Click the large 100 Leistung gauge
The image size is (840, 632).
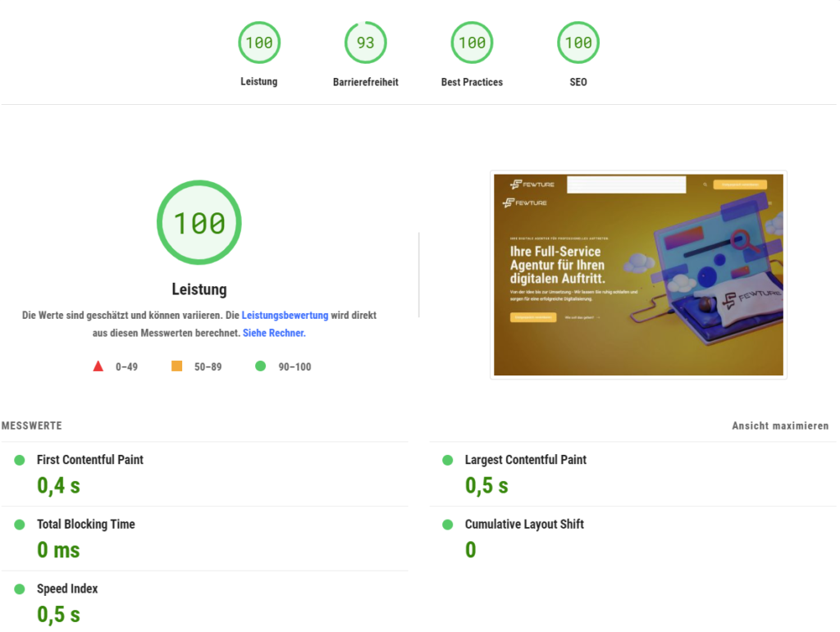pyautogui.click(x=199, y=222)
